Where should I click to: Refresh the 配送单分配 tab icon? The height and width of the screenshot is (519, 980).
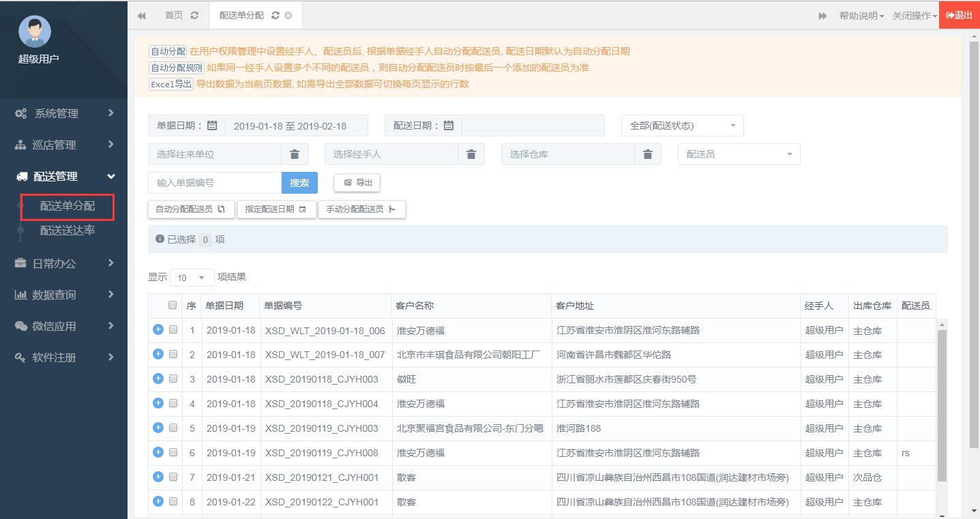tap(275, 15)
